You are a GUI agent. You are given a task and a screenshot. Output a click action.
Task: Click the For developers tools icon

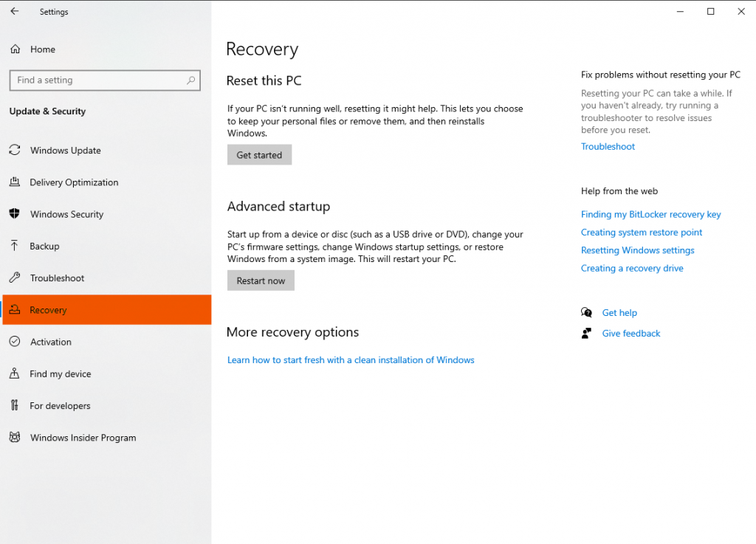[x=15, y=405]
